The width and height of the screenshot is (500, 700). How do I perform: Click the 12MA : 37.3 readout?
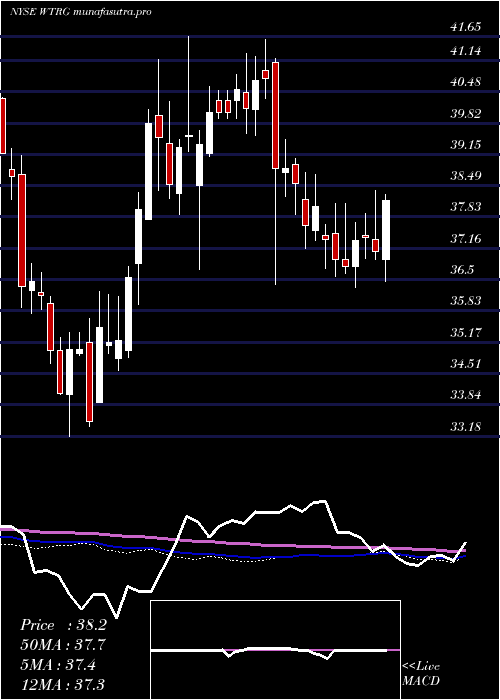pos(63,684)
